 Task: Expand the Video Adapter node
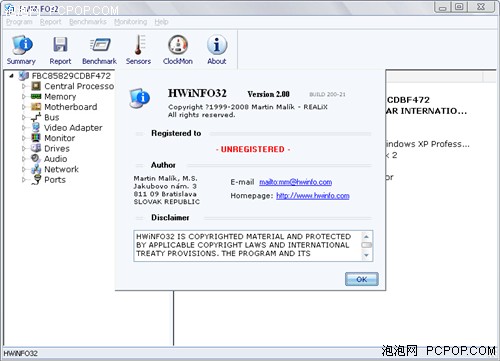(x=24, y=127)
